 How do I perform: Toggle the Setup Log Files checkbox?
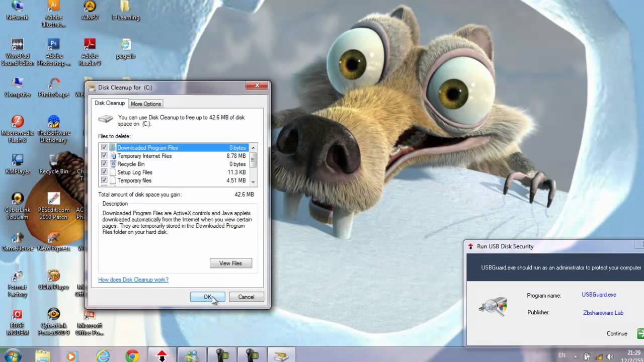pos(104,172)
